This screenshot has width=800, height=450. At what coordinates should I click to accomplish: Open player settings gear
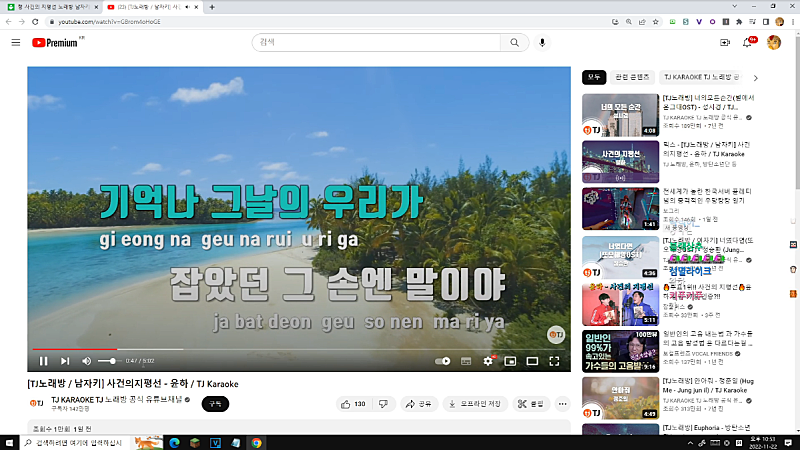pyautogui.click(x=488, y=361)
